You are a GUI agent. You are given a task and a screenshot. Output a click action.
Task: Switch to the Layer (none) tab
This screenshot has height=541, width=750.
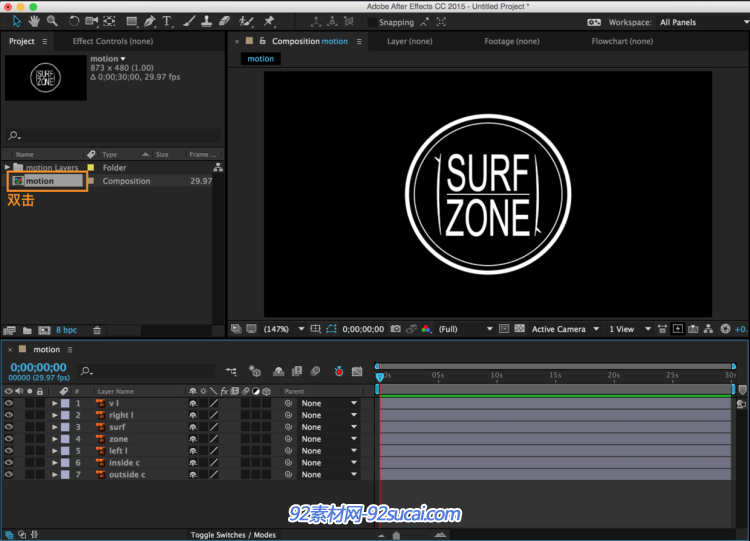[409, 41]
